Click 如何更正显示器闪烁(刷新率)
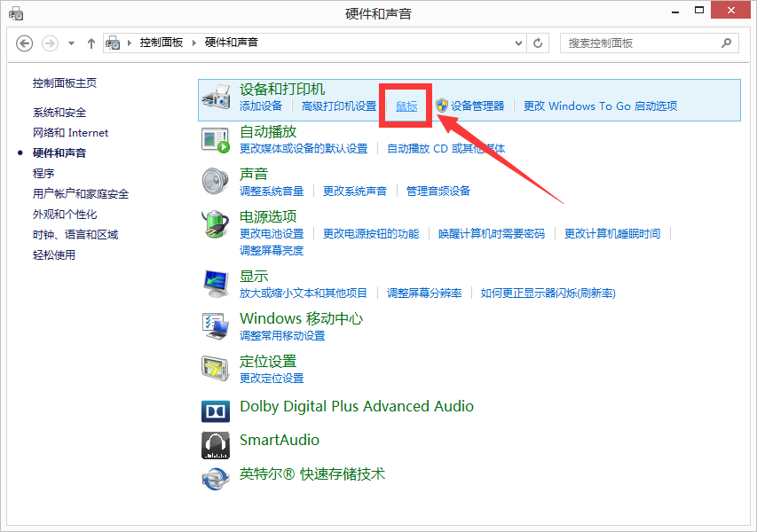757x532 pixels. 548,293
